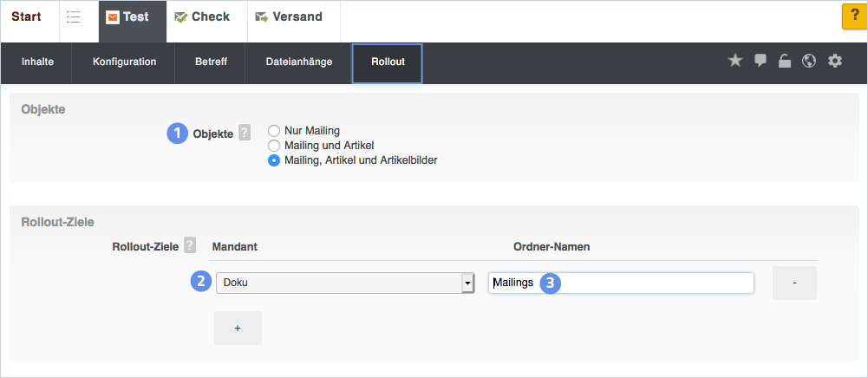Click help icon beside Rollout-Ziele label

[x=190, y=246]
